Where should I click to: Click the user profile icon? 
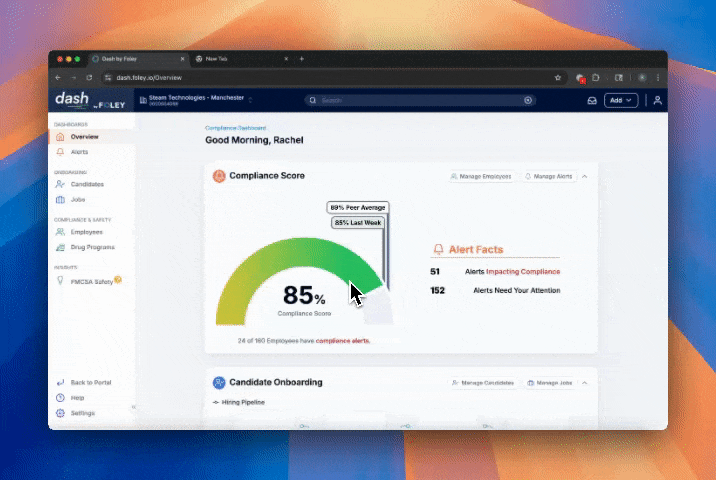point(657,100)
